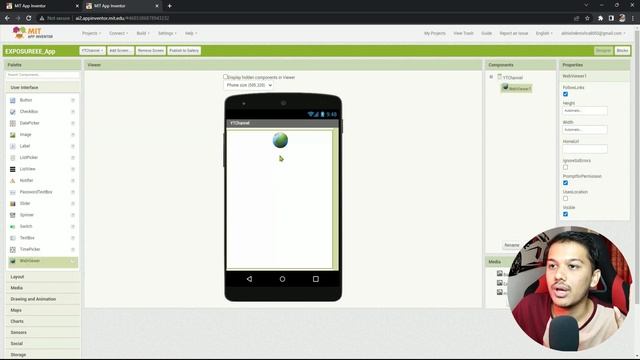Select the TextBox component icon
The height and width of the screenshot is (360, 640).
point(13,238)
